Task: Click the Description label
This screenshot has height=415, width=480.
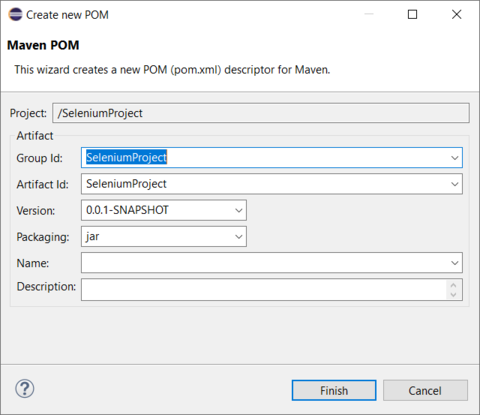Action: [46, 286]
